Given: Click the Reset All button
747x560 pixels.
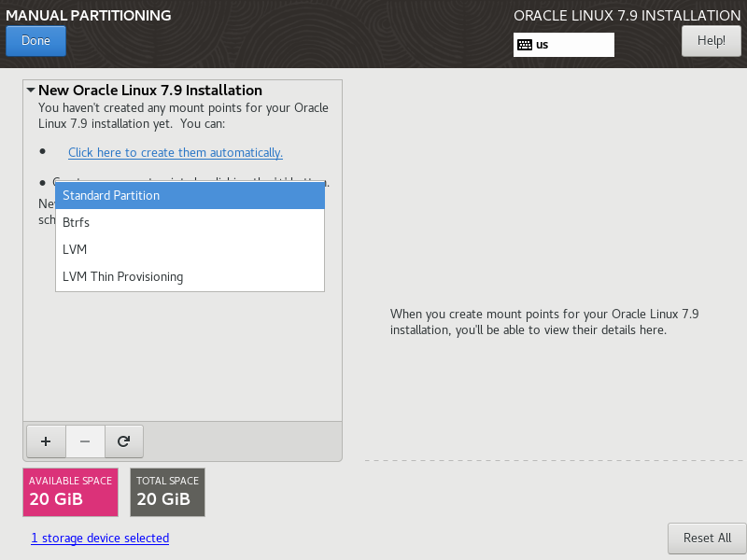Looking at the screenshot, I should point(707,539).
